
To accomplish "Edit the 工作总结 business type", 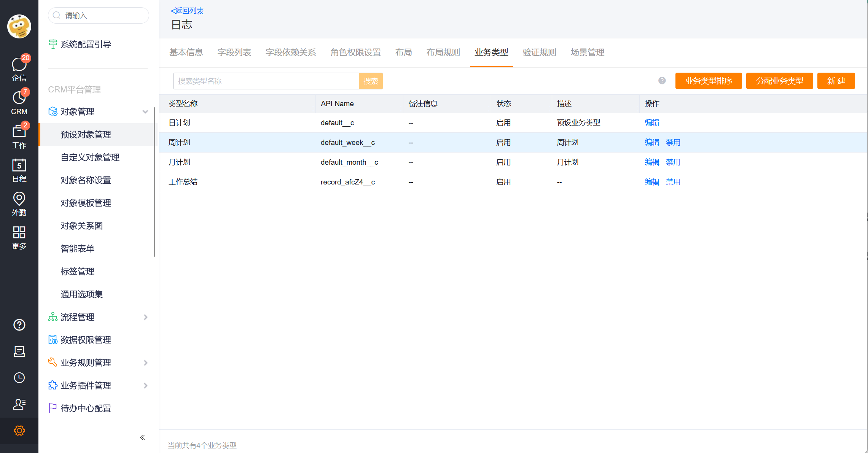I will 652,182.
